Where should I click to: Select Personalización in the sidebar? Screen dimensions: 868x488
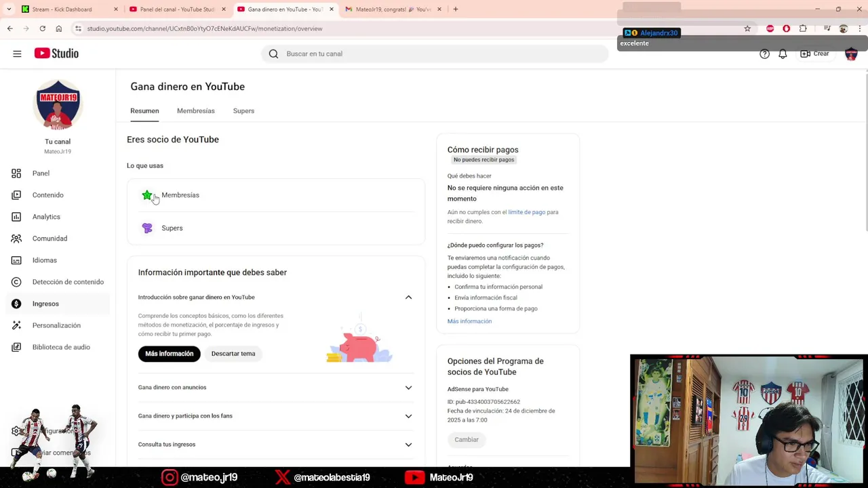(x=58, y=325)
